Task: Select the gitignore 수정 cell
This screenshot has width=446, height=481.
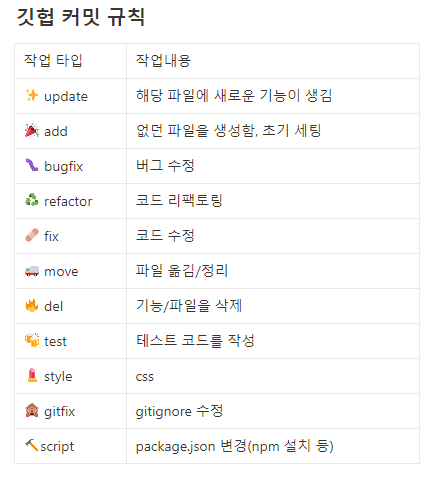Action: tap(273, 411)
